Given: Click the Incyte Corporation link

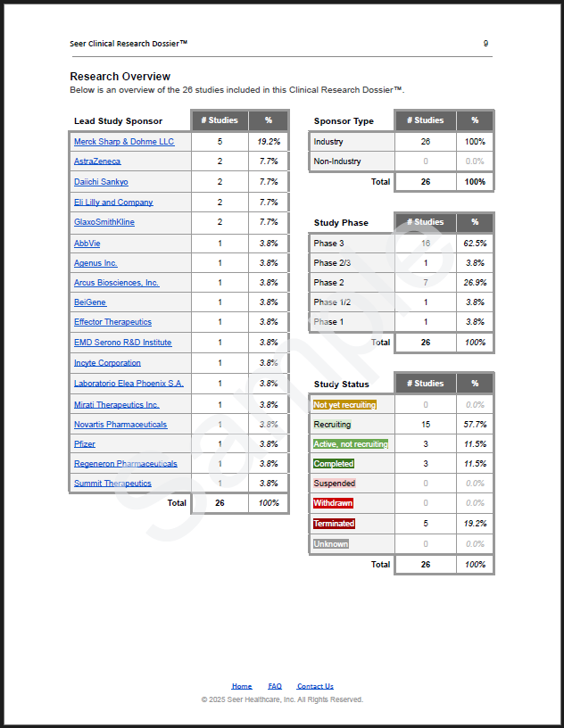Looking at the screenshot, I should click(107, 362).
